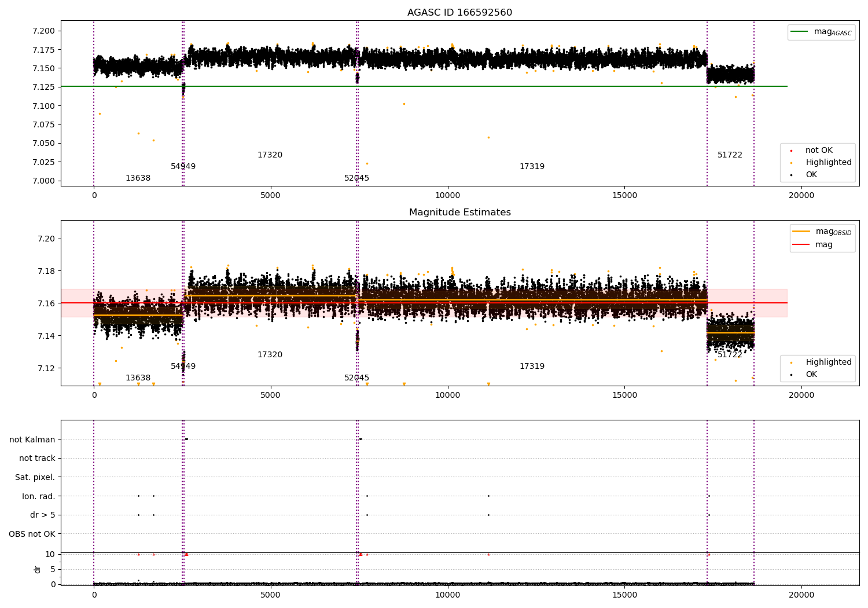Click the y-axis tick "7.16"
The image size is (868, 608).
46,303
